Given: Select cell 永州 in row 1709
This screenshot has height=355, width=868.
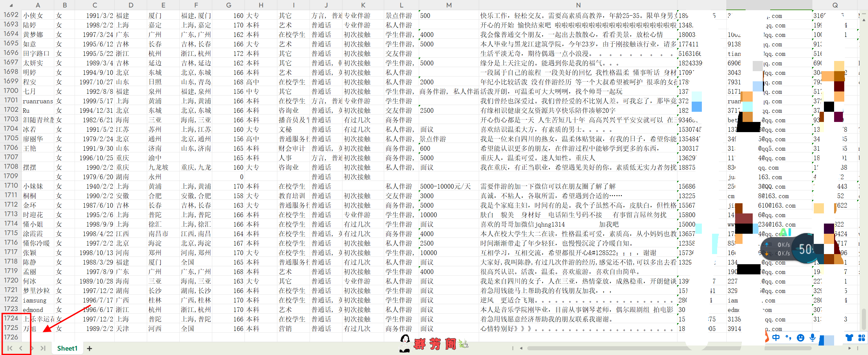Looking at the screenshot, I should 163,177.
